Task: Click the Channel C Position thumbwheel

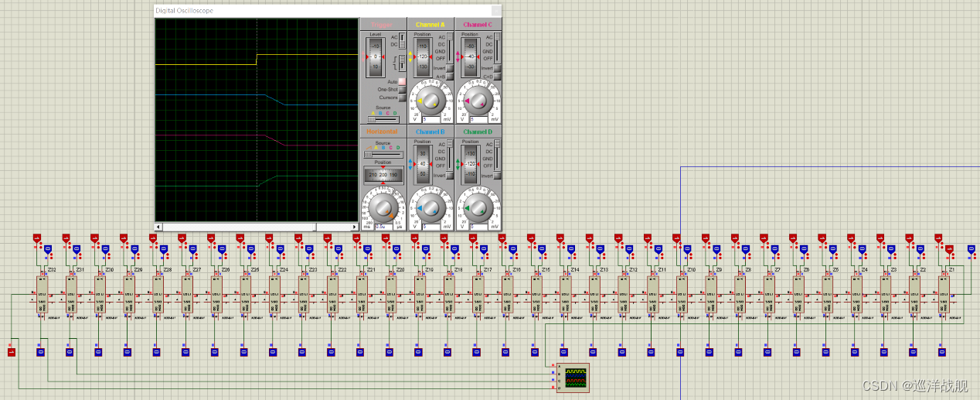Action: [x=470, y=57]
